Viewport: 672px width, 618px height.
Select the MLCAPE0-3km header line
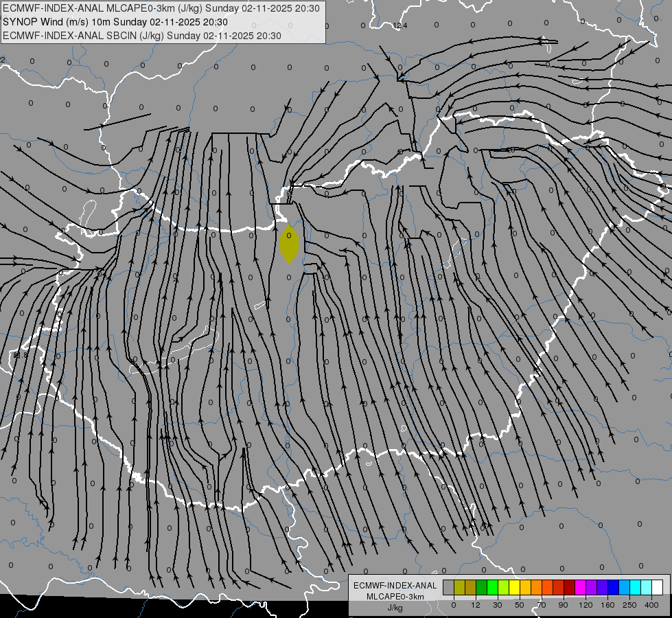(161, 8)
